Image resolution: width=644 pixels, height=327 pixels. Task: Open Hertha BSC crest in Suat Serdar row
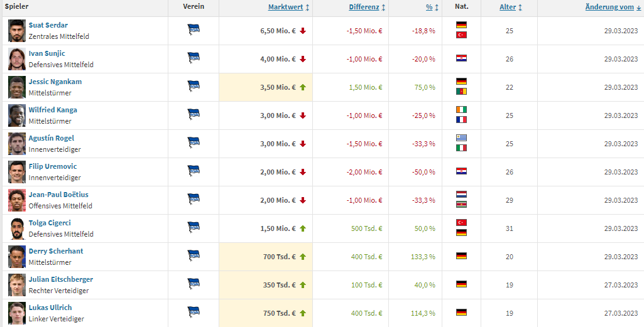point(194,29)
